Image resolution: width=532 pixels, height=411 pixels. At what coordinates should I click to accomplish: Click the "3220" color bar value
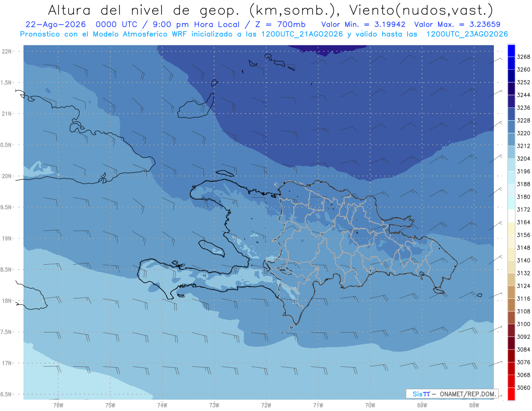[524, 133]
